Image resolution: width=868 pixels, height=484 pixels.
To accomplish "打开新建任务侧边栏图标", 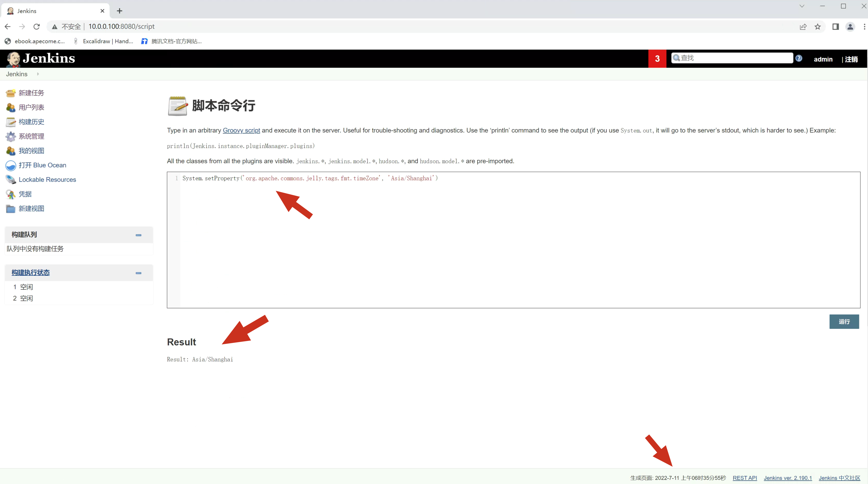I will point(10,93).
